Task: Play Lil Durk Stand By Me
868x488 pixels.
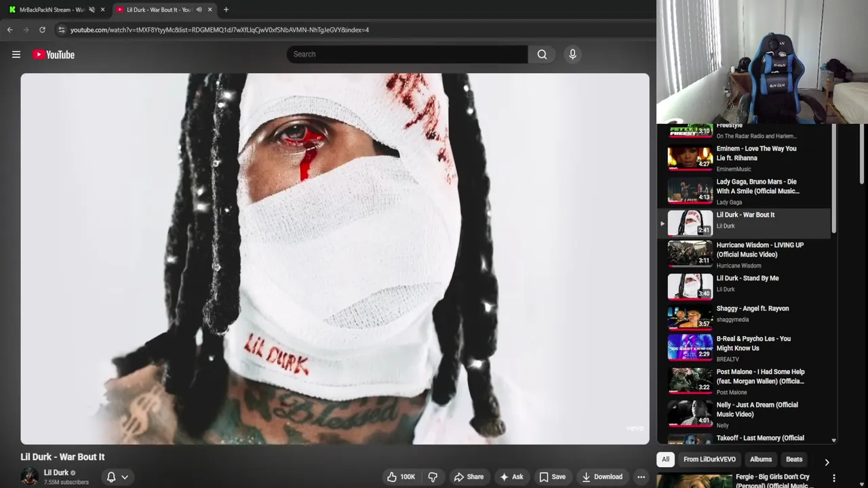Action: pyautogui.click(x=748, y=278)
